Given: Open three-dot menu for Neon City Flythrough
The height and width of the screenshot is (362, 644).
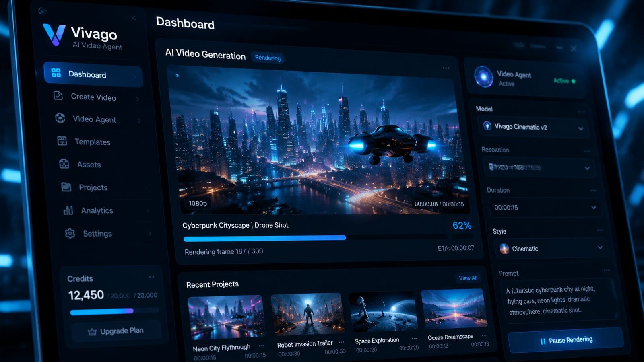Looking at the screenshot, I should coord(262,346).
